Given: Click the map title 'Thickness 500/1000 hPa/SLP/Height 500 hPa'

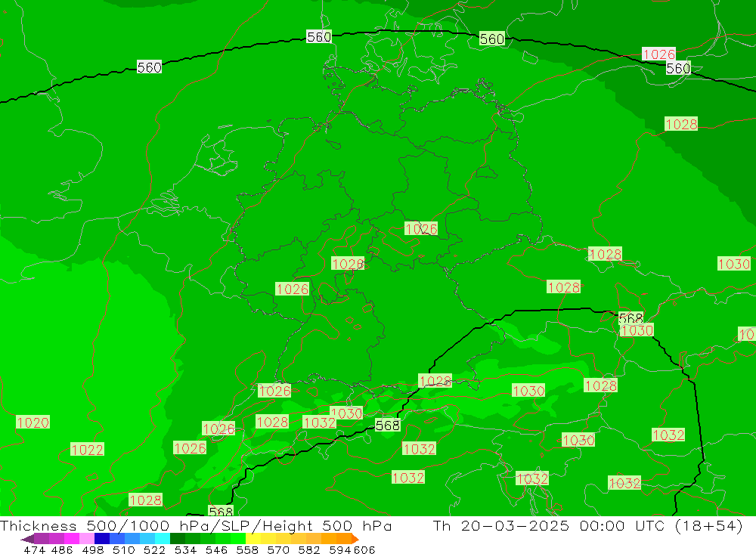Looking at the screenshot, I should [196, 525].
